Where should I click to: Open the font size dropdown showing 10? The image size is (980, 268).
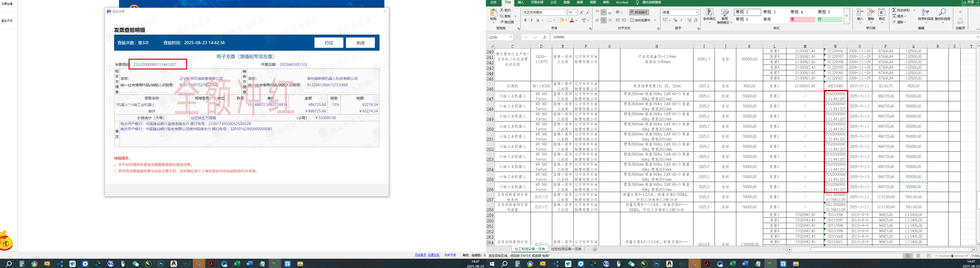pyautogui.click(x=576, y=12)
